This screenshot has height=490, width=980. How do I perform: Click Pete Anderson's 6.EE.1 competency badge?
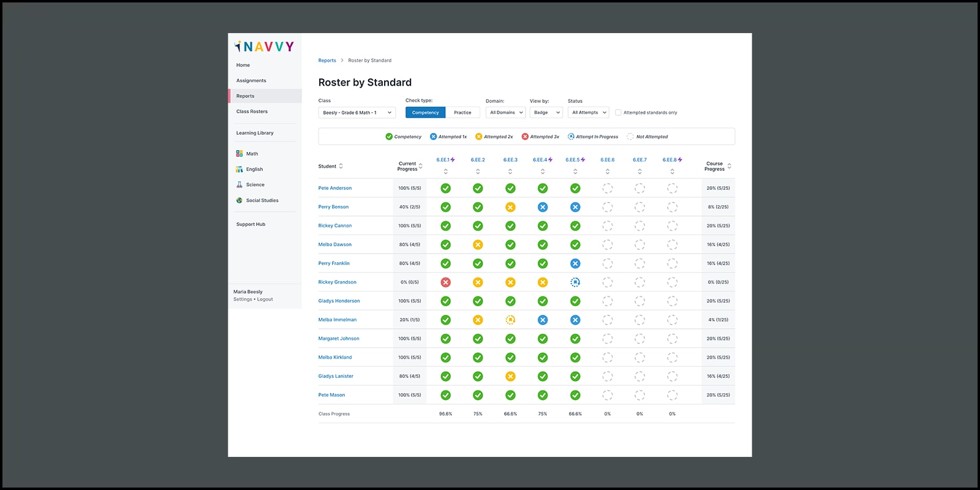446,188
